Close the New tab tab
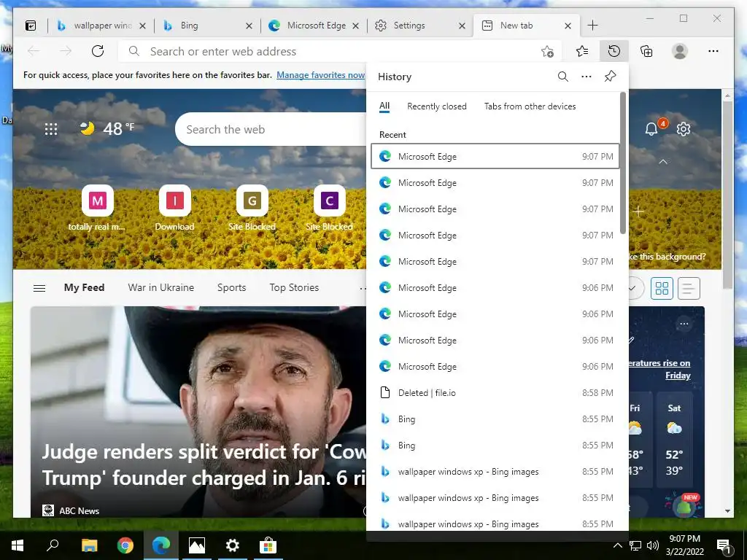 click(568, 26)
